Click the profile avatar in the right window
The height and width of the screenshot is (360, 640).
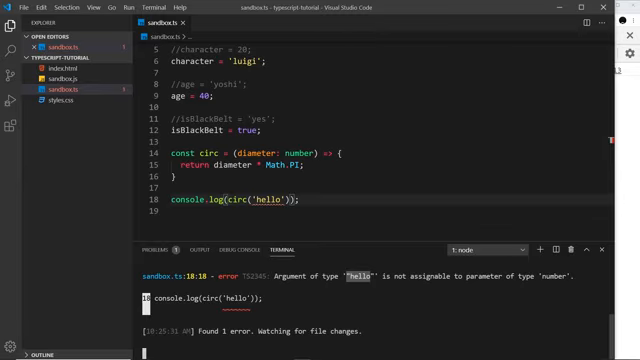click(x=622, y=20)
